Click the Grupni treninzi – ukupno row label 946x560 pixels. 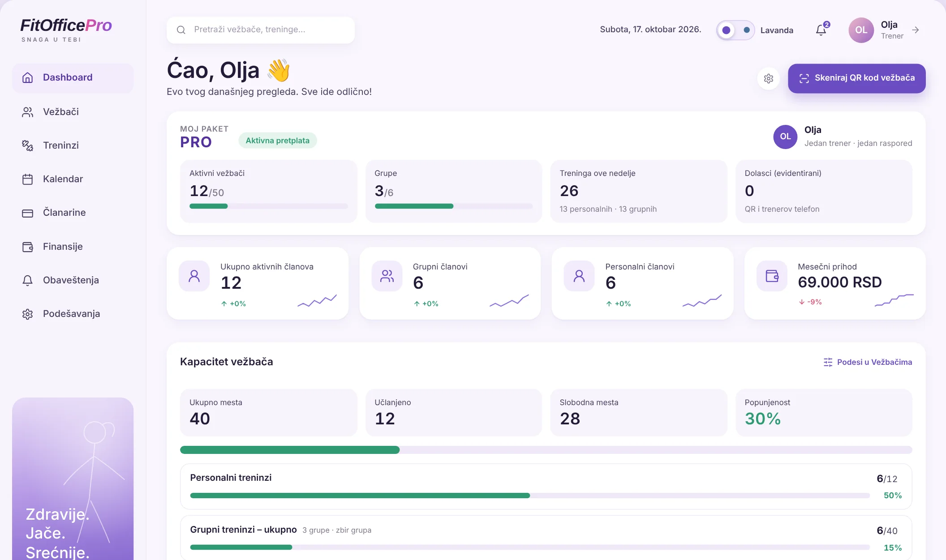point(243,530)
